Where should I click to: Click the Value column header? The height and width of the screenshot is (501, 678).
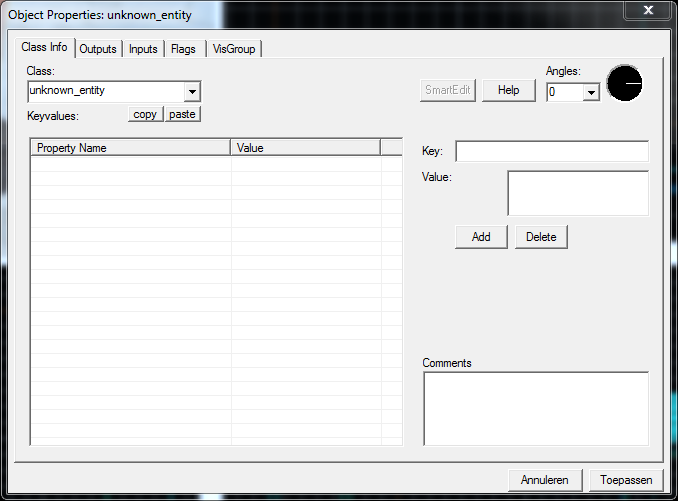[x=306, y=148]
